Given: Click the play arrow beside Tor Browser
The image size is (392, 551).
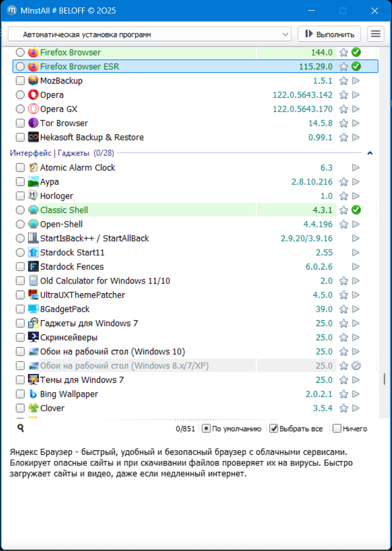Looking at the screenshot, I should (x=356, y=123).
